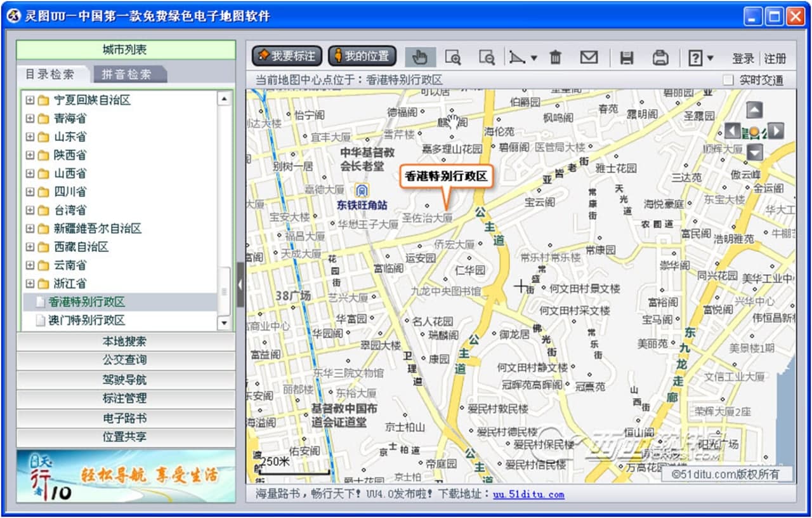Click the envelope mail icon
This screenshot has height=518, width=812.
(589, 57)
